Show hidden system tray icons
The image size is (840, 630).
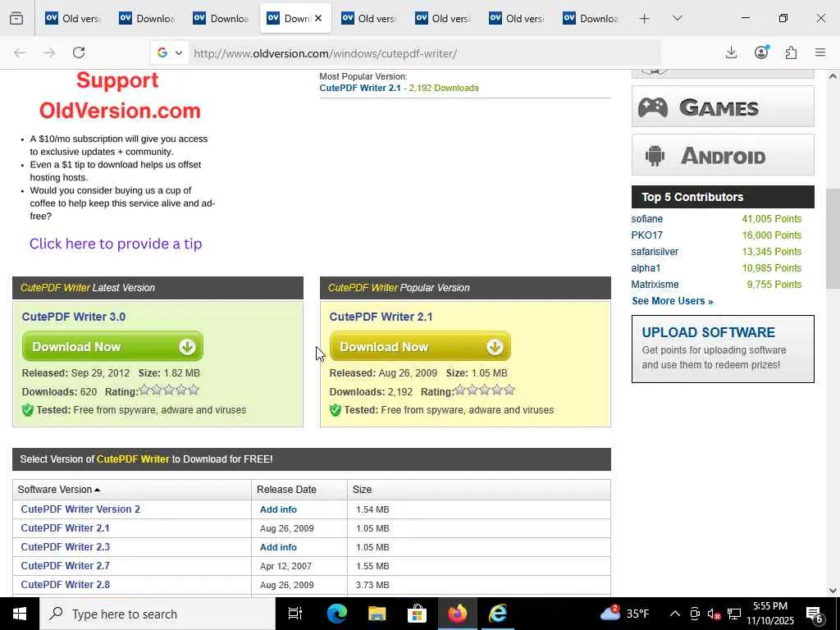tap(675, 614)
